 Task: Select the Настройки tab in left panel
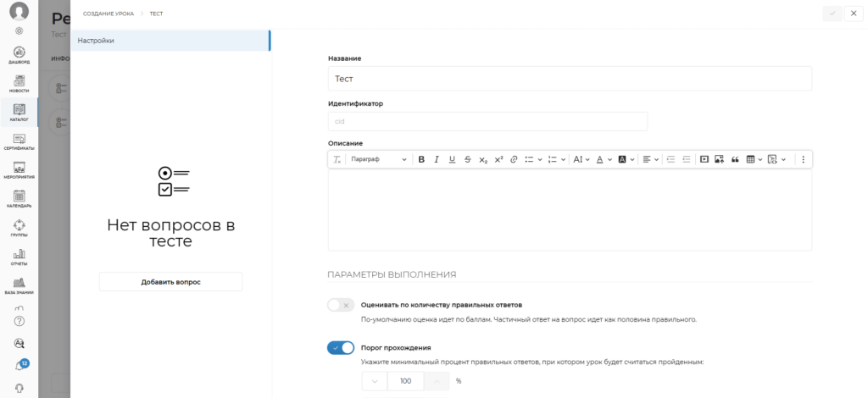pyautogui.click(x=170, y=41)
